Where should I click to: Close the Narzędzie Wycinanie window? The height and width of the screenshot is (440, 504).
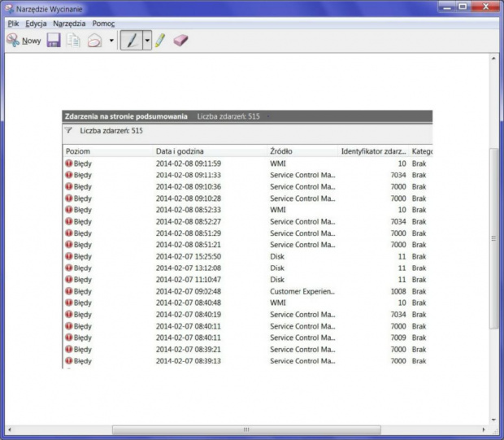click(x=486, y=7)
